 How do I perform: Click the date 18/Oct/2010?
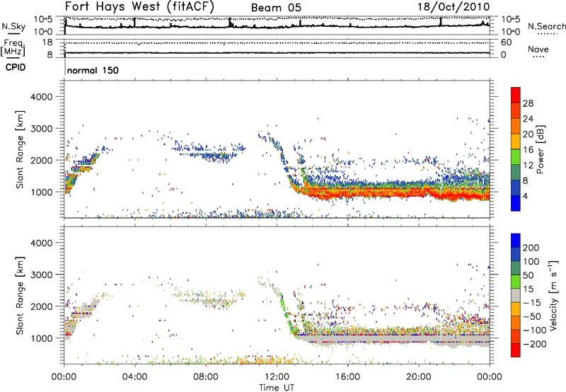pos(454,7)
